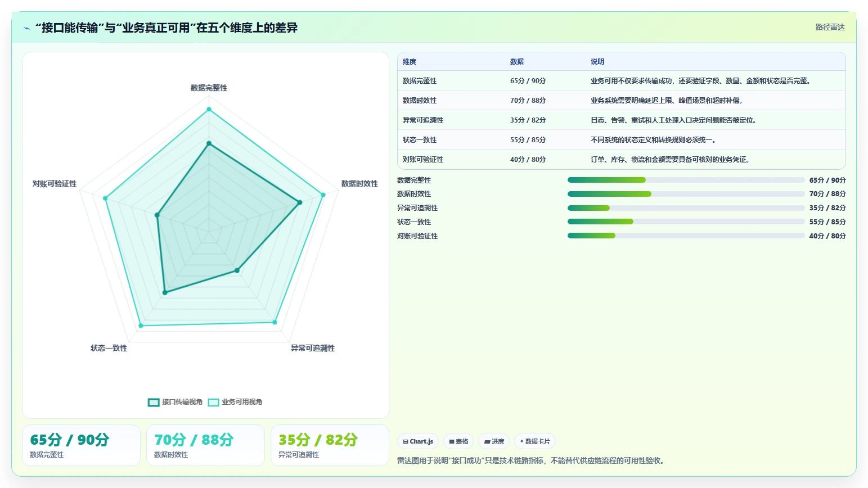Click the 数据时效性 label in the progress list
The image size is (868, 488).
pyautogui.click(x=414, y=194)
